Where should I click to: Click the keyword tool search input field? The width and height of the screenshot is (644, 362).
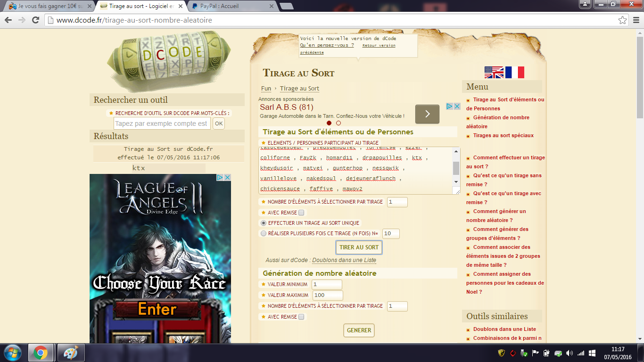pos(162,123)
